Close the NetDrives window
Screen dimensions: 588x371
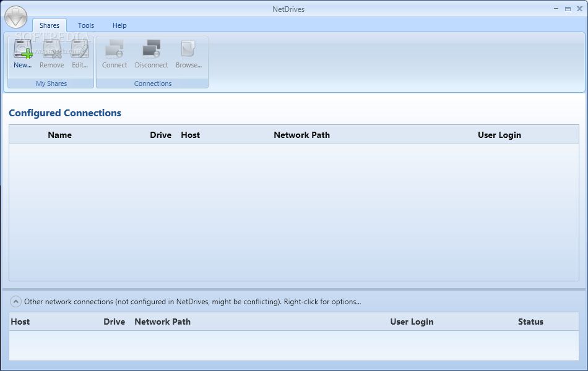click(579, 9)
